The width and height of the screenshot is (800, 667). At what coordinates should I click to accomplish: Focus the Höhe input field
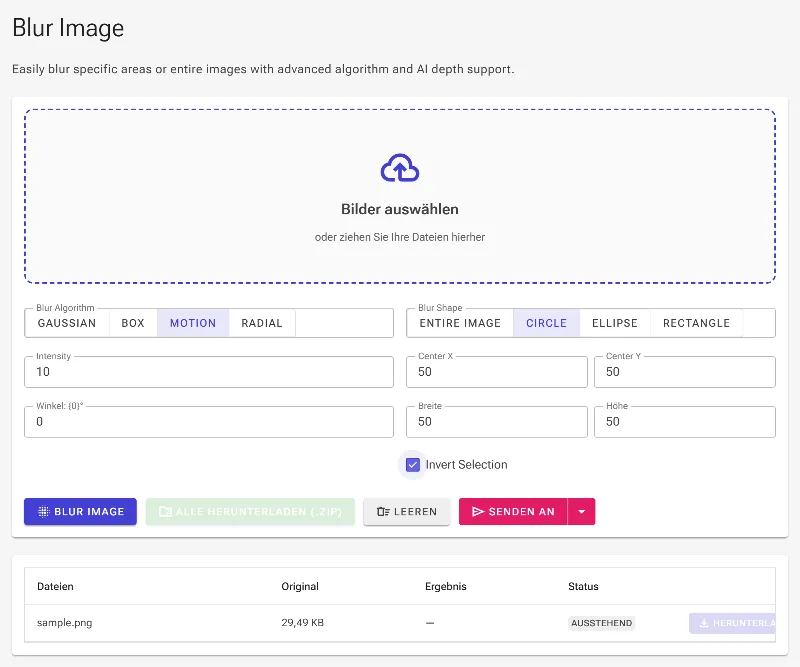pos(685,422)
